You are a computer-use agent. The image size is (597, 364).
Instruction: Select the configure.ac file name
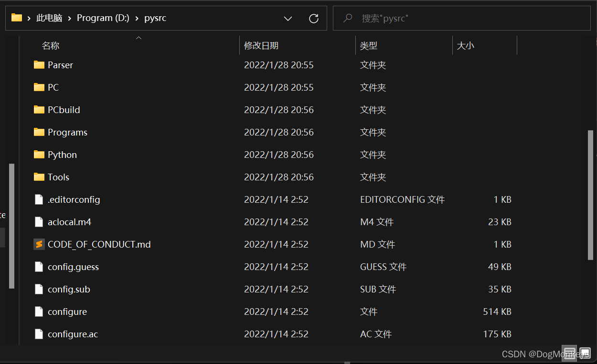tap(73, 334)
